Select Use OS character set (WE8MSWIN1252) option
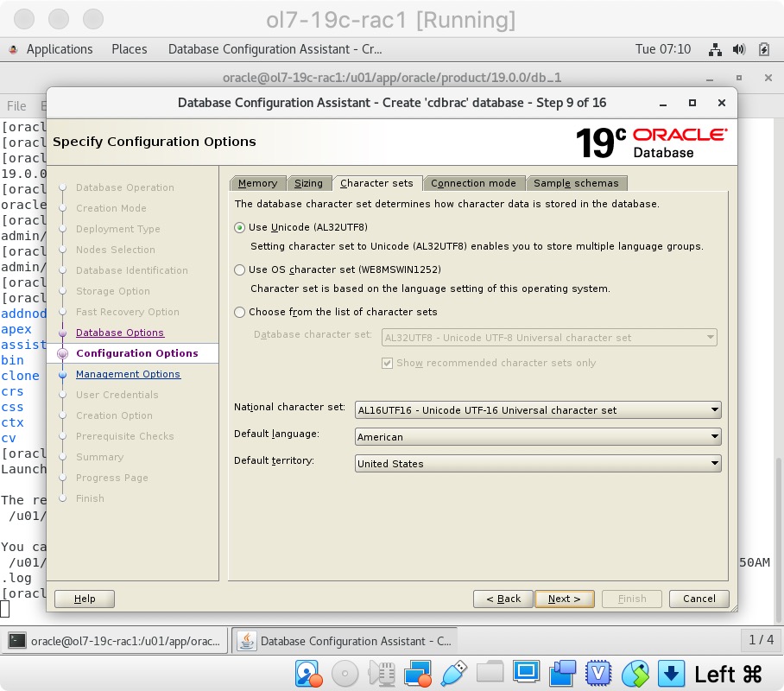 tap(240, 269)
